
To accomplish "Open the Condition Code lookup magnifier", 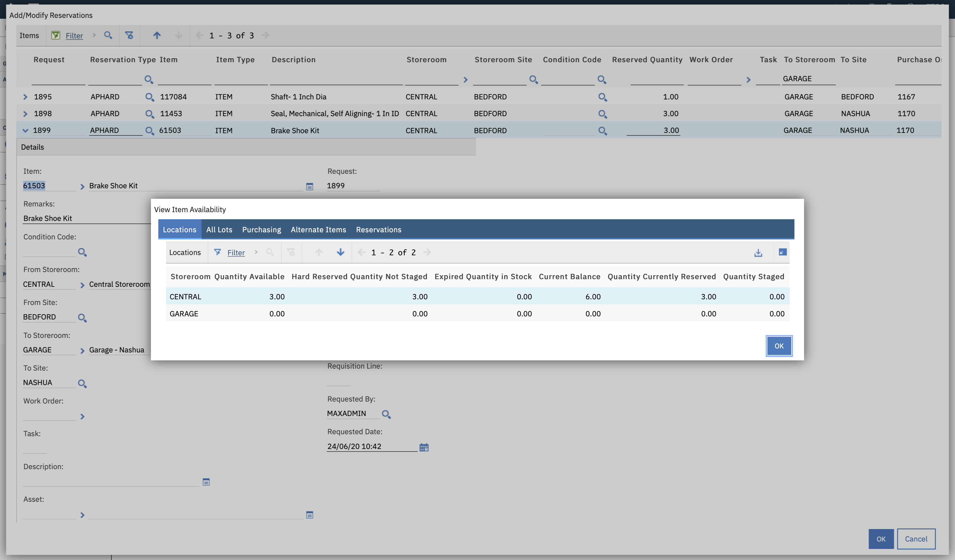I will tap(83, 252).
